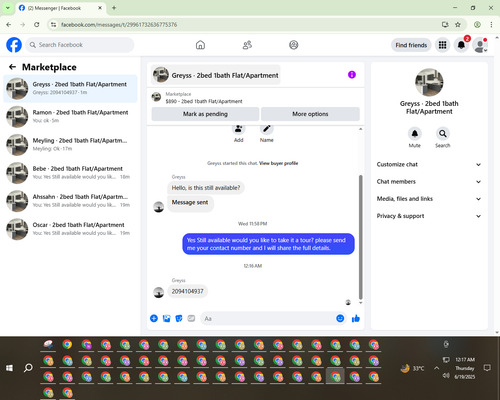500x400 pixels.
Task: Open taskbar volume icon
Action: point(446,376)
